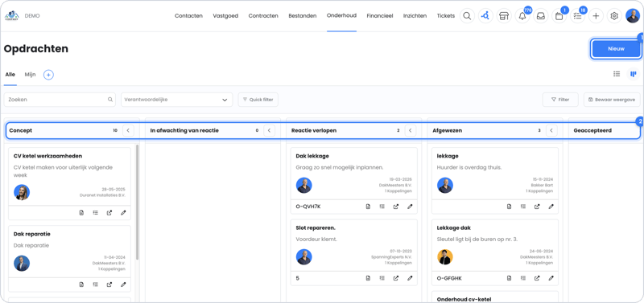The image size is (644, 303).
Task: Add a new view tab with plus
Action: pos(48,75)
